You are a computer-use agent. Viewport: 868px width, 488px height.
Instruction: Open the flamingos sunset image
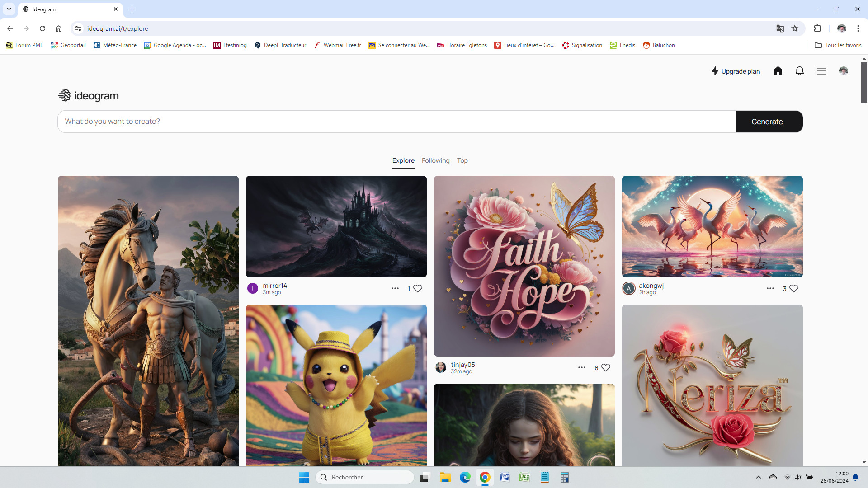pos(712,226)
